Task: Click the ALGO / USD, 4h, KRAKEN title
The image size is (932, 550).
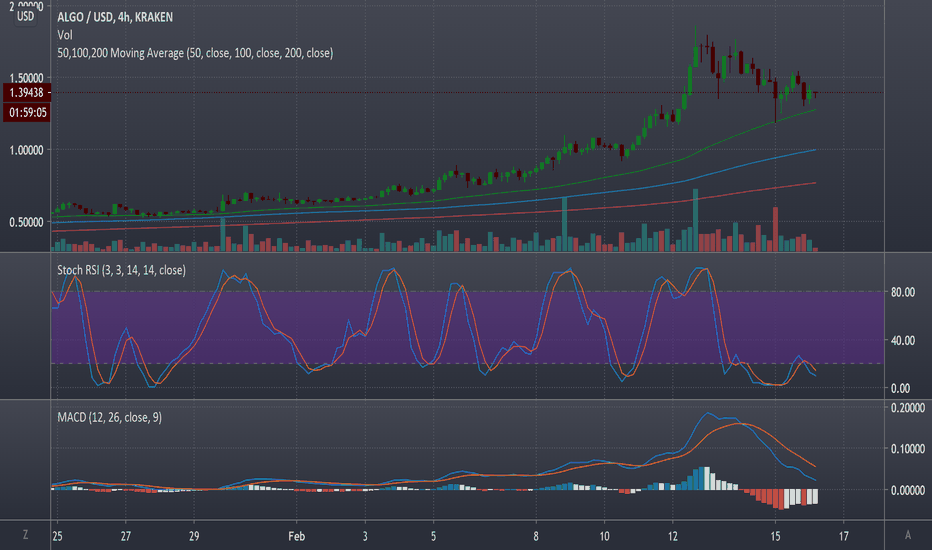Action: pyautogui.click(x=115, y=17)
